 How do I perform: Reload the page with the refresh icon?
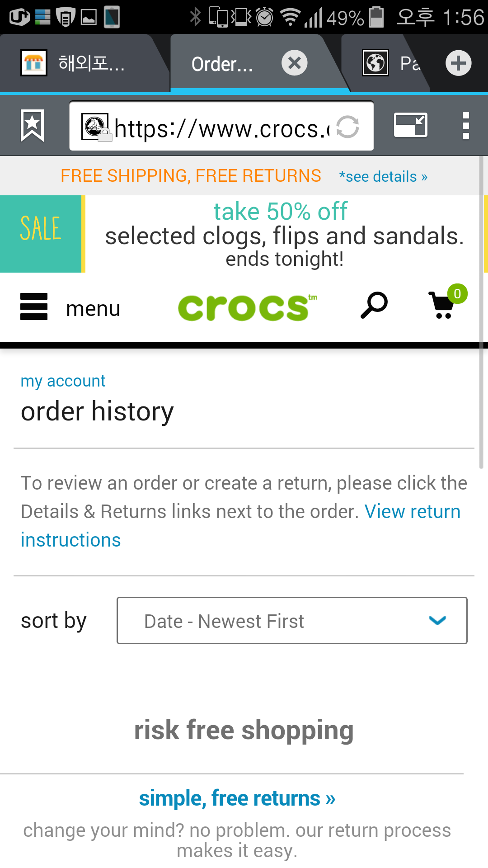point(347,127)
